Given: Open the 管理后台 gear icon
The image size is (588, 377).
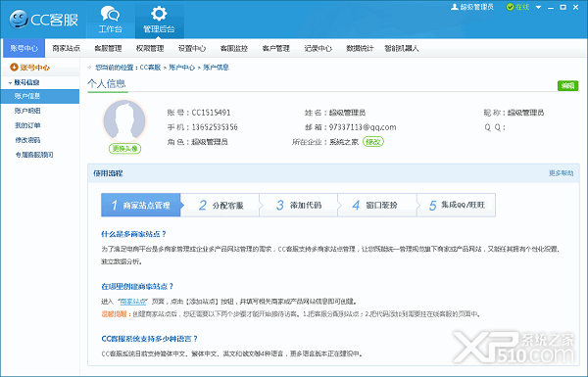Looking at the screenshot, I should [159, 20].
